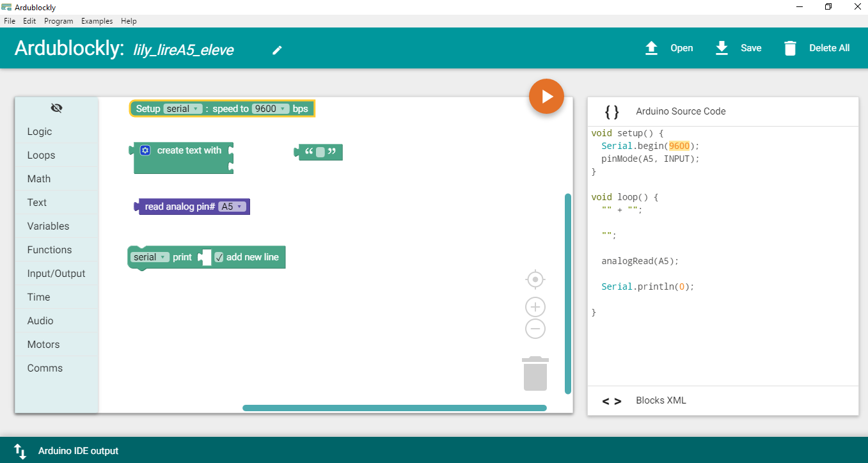Zoom out with the minus icon
This screenshot has height=463, width=868.
(535, 329)
